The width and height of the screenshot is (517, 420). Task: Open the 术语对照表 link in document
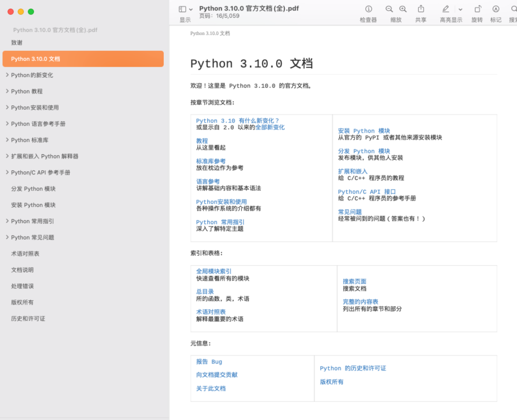pos(211,312)
